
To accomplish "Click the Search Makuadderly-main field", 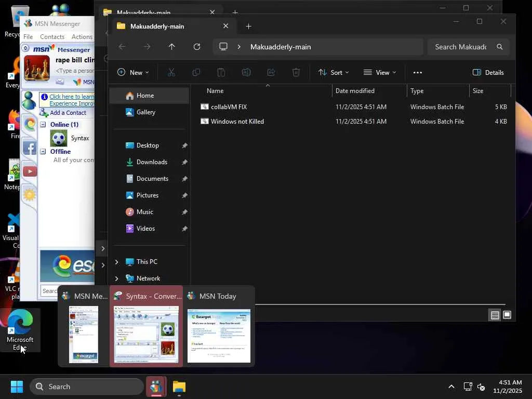I will [x=468, y=47].
